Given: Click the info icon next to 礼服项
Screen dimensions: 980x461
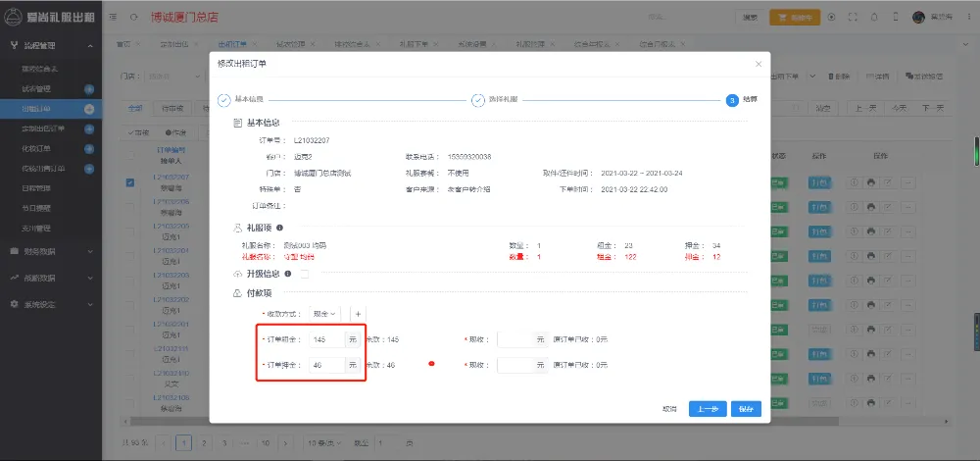Looking at the screenshot, I should (280, 228).
